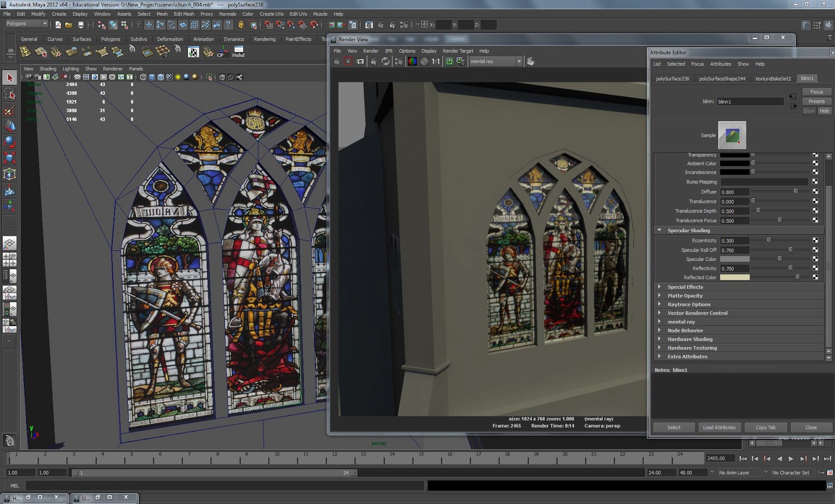
Task: Toggle use all lights yellow sphere icon
Action: [178, 77]
